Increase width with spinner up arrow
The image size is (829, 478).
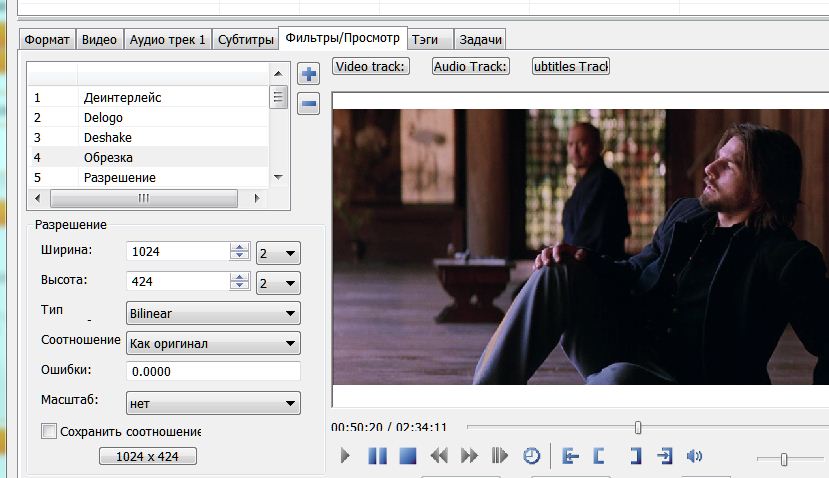point(240,247)
